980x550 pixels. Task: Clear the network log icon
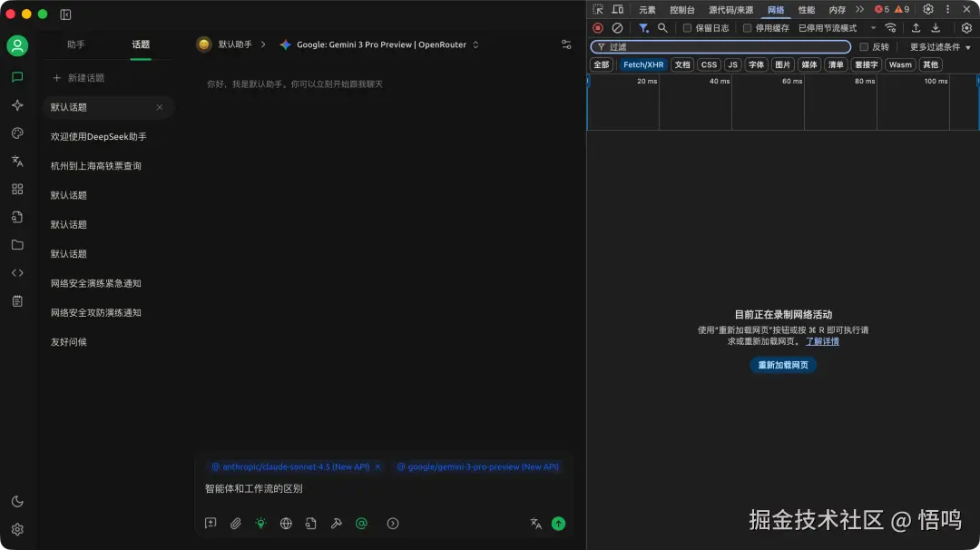[x=617, y=28]
